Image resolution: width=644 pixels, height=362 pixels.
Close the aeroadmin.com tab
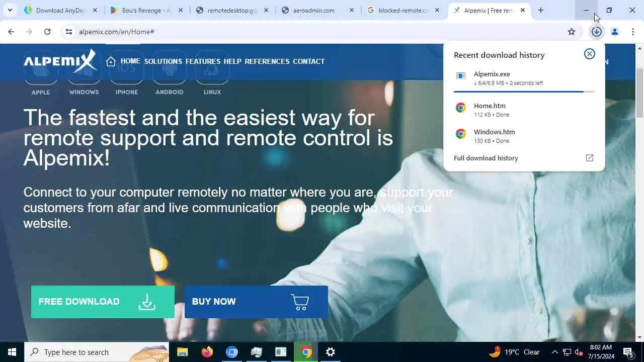tap(352, 10)
